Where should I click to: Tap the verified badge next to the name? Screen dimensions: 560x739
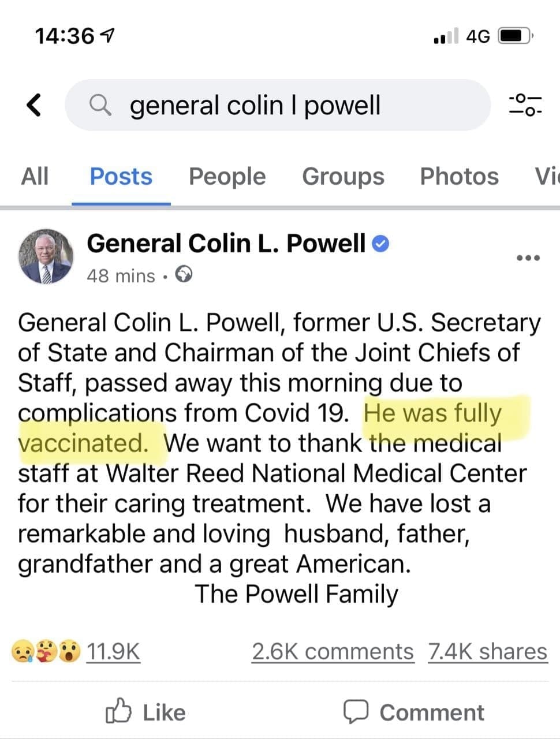pyautogui.click(x=380, y=242)
